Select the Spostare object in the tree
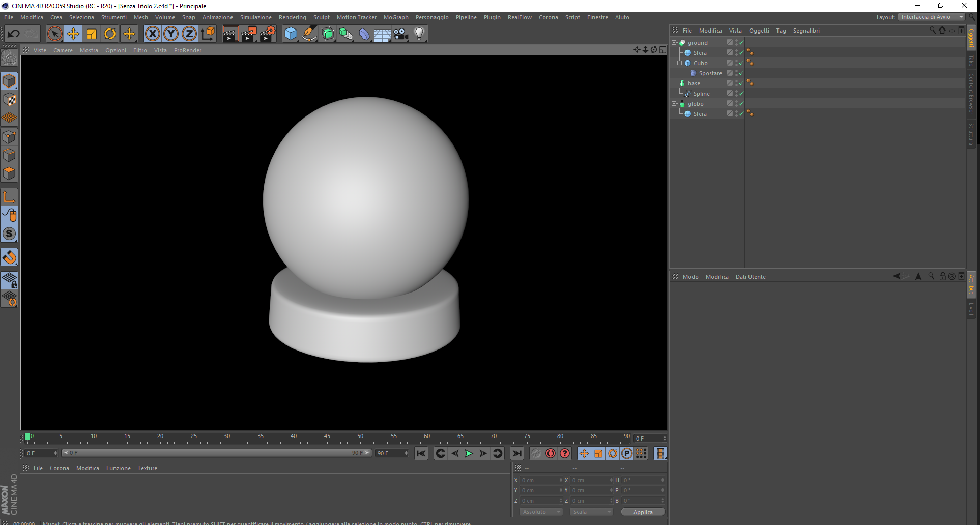Viewport: 980px width, 525px height. 710,73
